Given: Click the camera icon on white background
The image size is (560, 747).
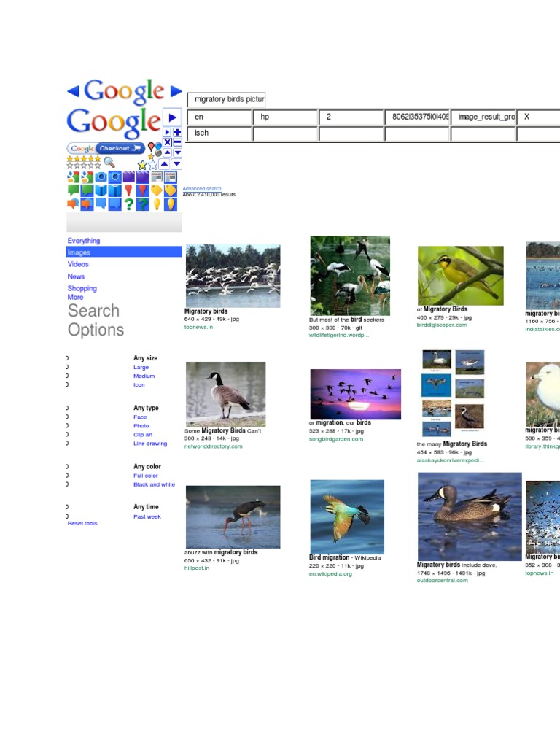Looking at the screenshot, I should point(101,177).
